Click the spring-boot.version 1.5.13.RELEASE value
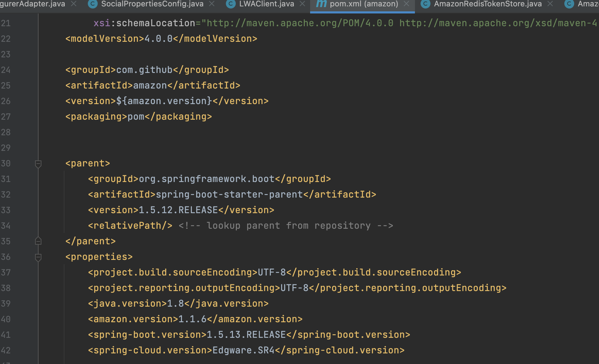The height and width of the screenshot is (364, 599). pyautogui.click(x=246, y=335)
